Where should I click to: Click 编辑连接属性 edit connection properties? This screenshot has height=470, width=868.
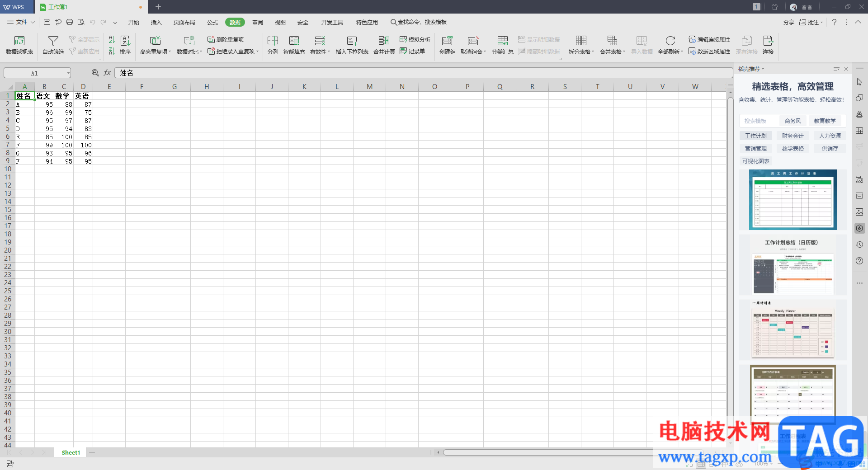(709, 40)
